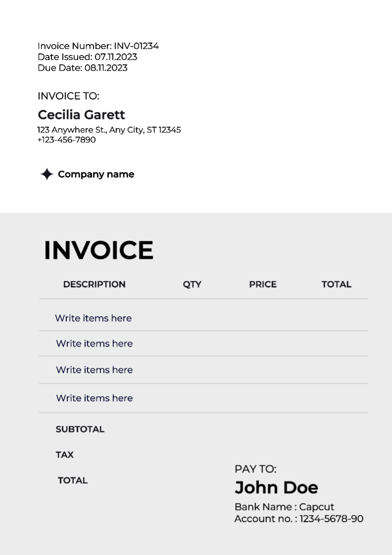Select the 123 Anywhere St. address line
This screenshot has height=555, width=392.
109,130
